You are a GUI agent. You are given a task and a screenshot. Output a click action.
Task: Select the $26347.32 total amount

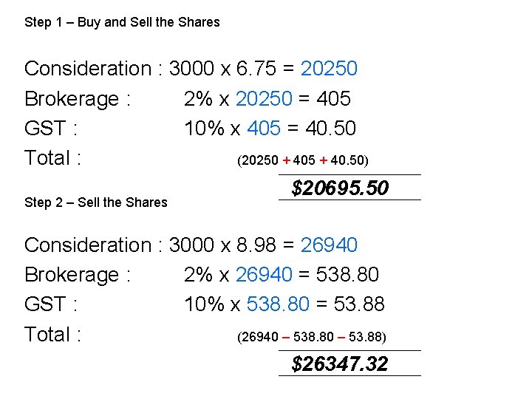[340, 364]
